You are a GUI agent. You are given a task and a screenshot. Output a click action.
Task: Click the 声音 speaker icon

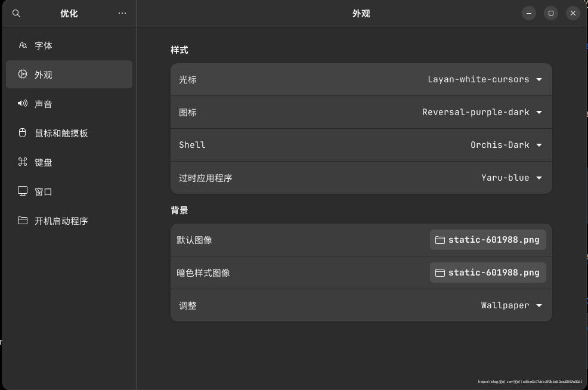pos(23,103)
